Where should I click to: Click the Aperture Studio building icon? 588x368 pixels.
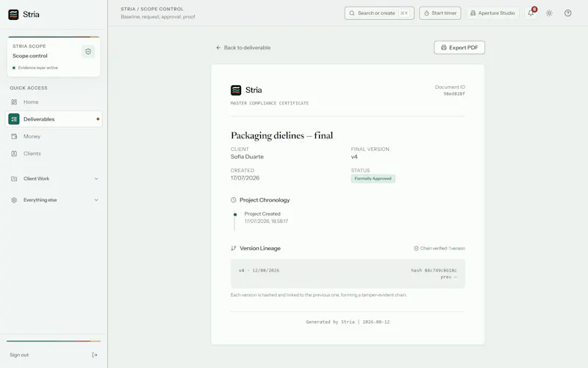[x=473, y=13]
